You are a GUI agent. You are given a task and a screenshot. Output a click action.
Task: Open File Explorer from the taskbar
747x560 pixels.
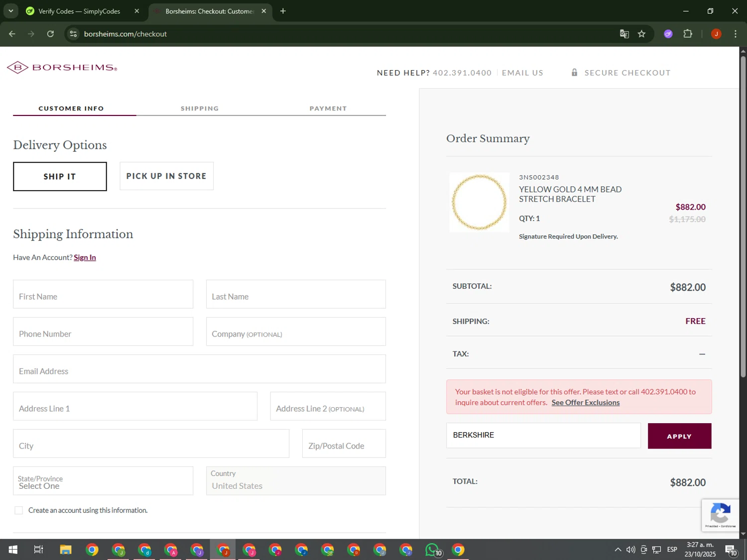tap(66, 550)
